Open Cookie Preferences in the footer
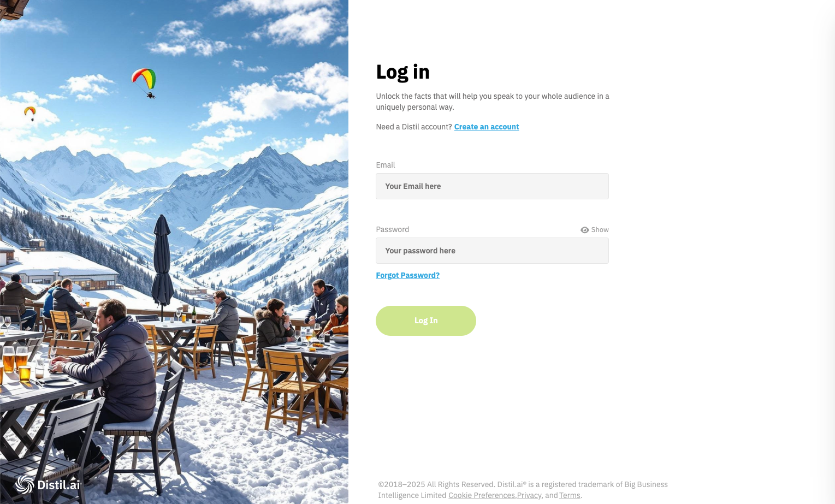 click(x=481, y=495)
